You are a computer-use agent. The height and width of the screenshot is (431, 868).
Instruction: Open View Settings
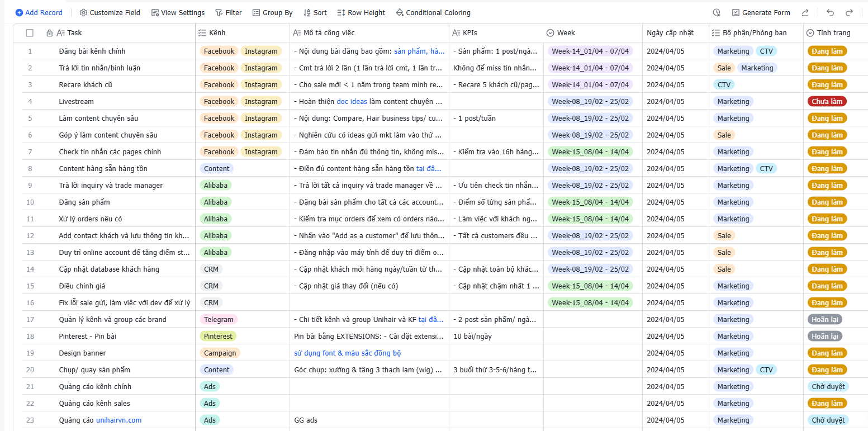coord(178,12)
